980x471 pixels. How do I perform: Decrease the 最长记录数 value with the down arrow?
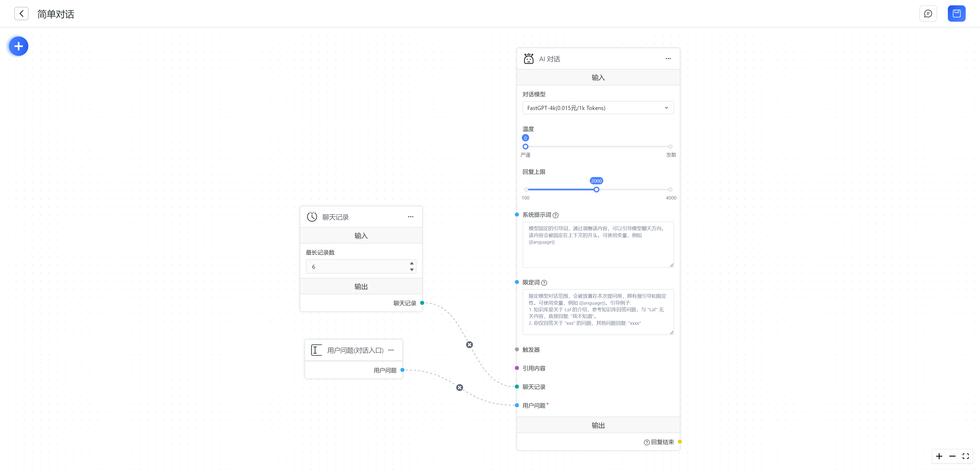coord(412,270)
